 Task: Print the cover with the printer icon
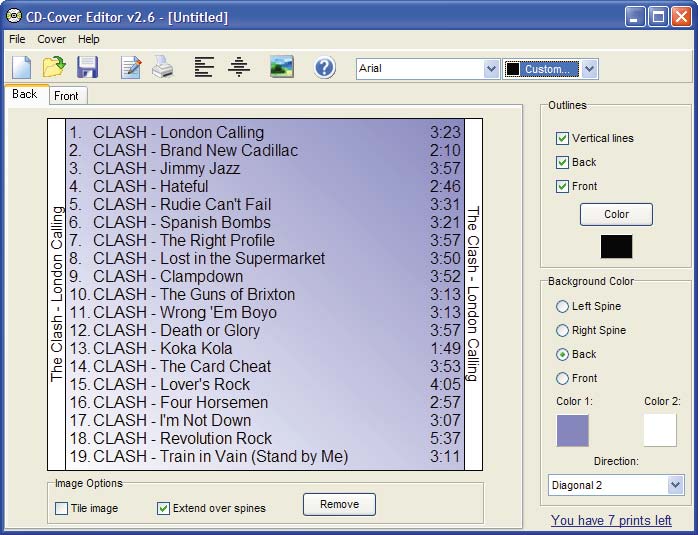coord(162,67)
